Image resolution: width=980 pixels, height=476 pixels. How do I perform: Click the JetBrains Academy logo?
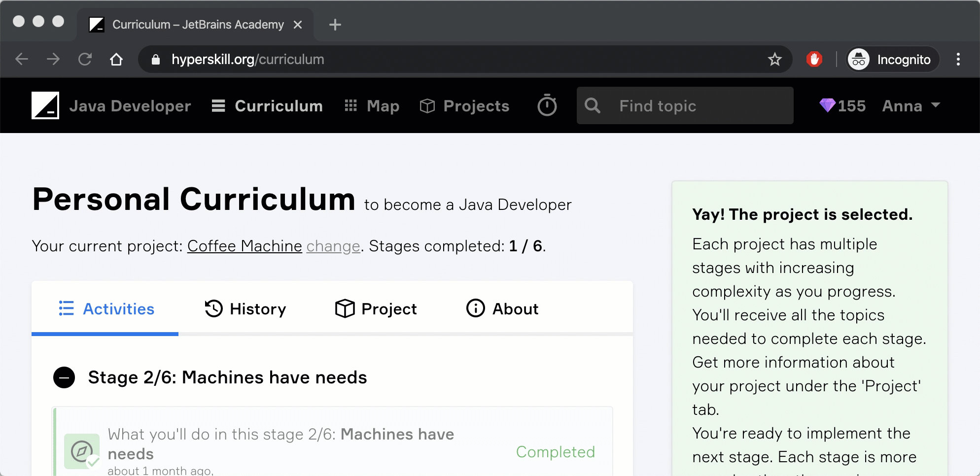coord(45,105)
